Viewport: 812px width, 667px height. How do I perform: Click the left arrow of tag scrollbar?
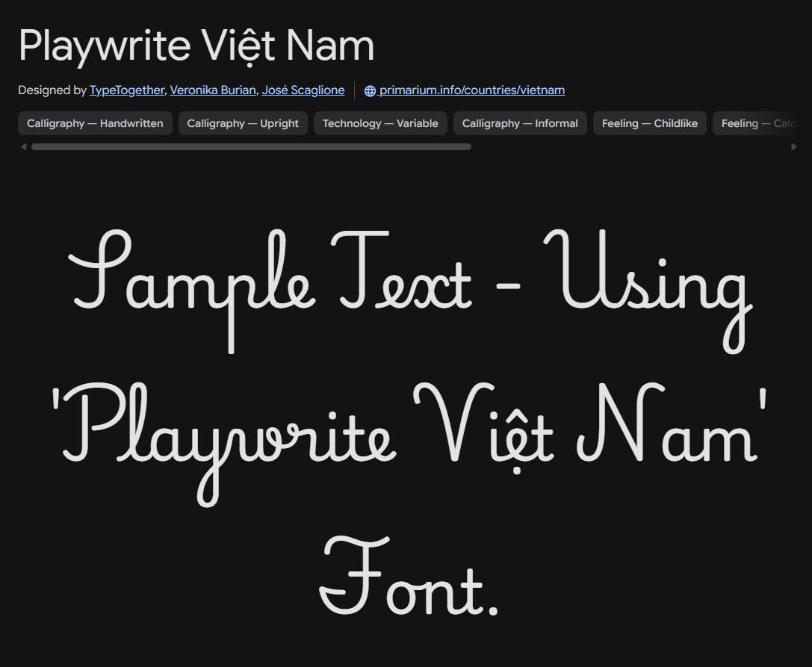coord(24,147)
